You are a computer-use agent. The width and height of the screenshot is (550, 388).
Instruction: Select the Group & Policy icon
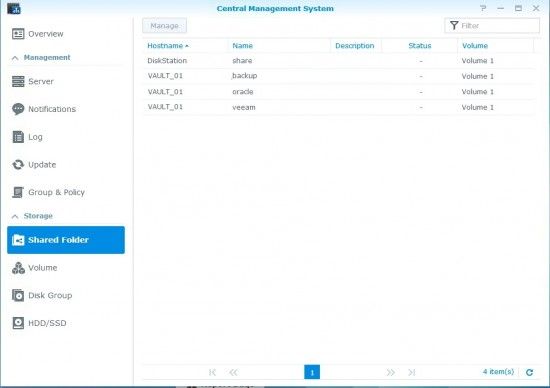[x=18, y=192]
